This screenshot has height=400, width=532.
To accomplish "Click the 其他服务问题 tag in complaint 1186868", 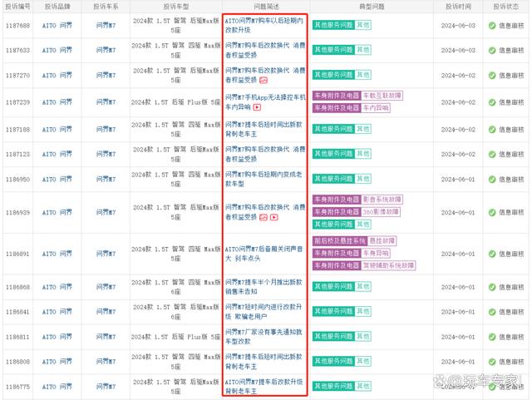I will click(333, 287).
